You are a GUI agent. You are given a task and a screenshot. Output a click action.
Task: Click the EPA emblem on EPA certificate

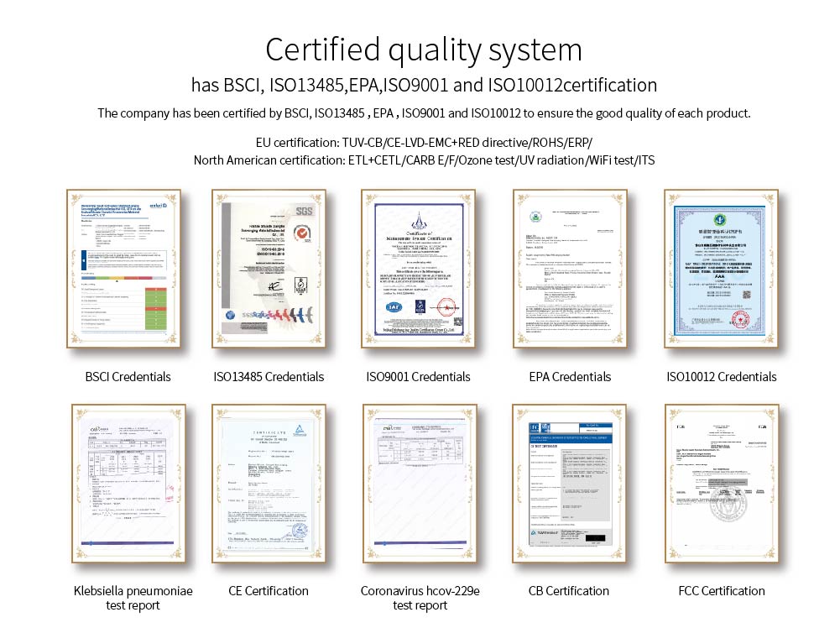pyautogui.click(x=535, y=217)
